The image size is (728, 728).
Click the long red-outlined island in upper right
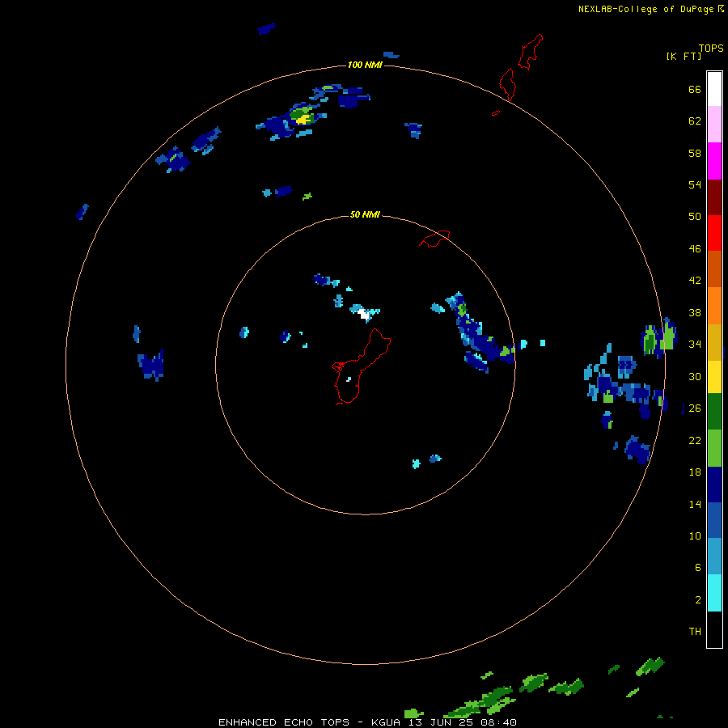530,52
